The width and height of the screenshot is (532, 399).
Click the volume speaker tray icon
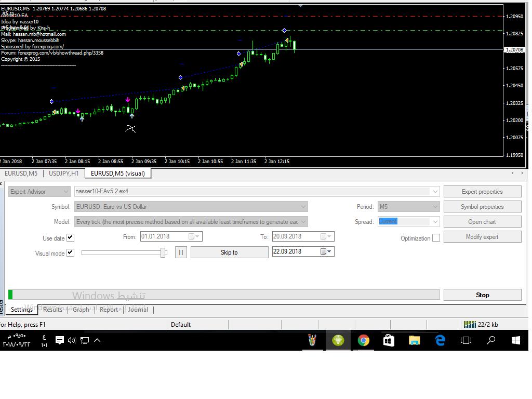coord(72,340)
